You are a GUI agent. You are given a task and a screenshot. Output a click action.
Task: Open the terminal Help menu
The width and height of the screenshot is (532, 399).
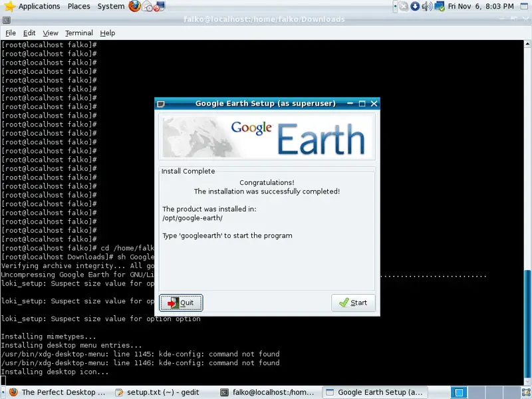click(x=108, y=33)
